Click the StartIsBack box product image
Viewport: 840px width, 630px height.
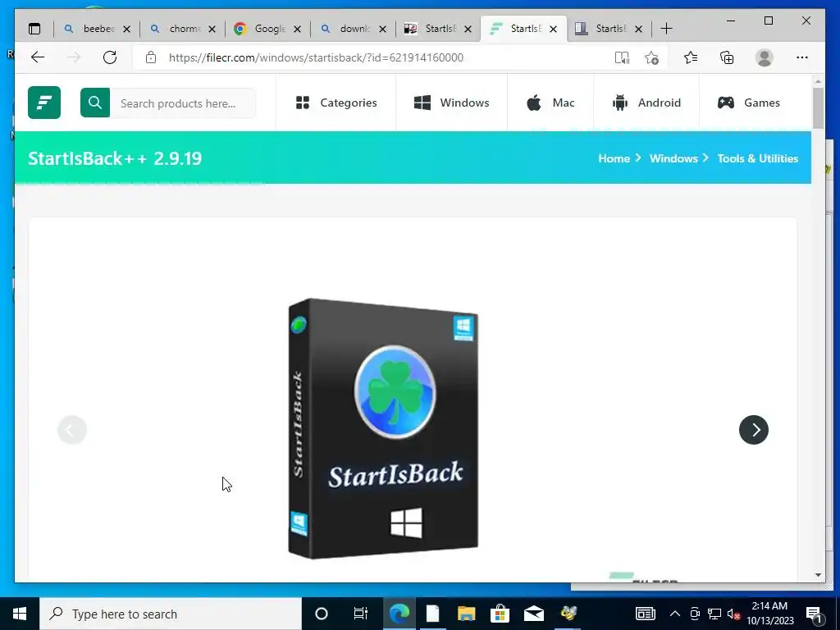point(383,428)
